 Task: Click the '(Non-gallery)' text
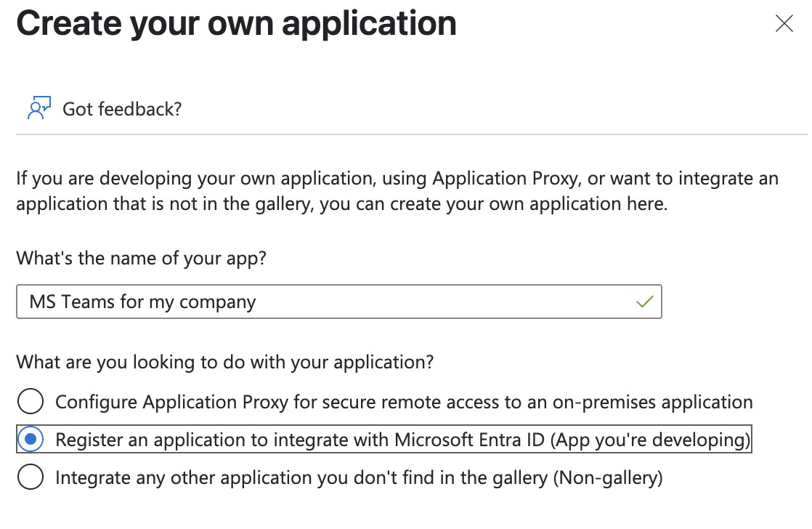(x=608, y=477)
